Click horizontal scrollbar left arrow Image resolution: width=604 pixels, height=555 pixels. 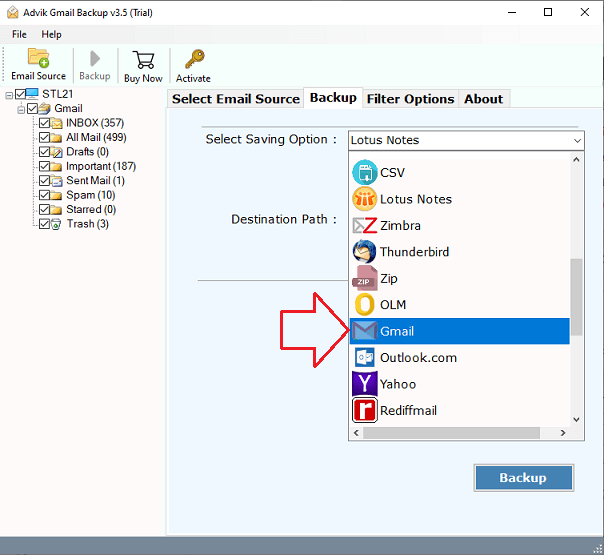pos(356,433)
